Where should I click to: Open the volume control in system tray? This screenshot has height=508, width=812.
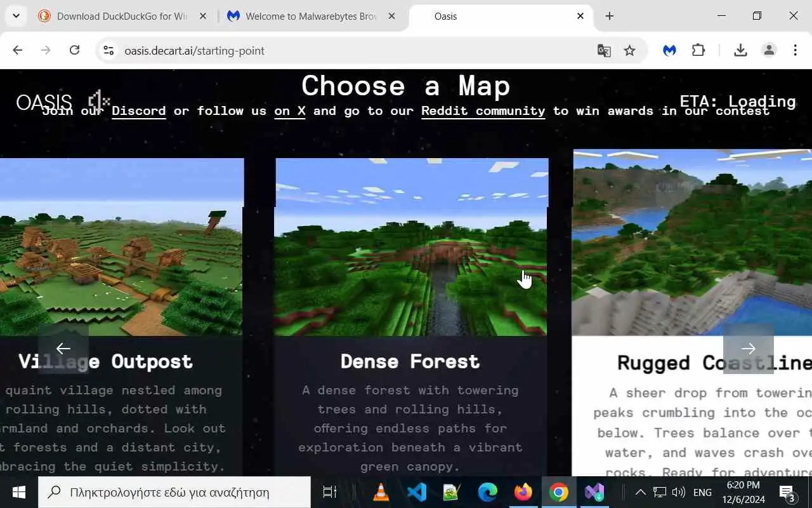coord(678,492)
